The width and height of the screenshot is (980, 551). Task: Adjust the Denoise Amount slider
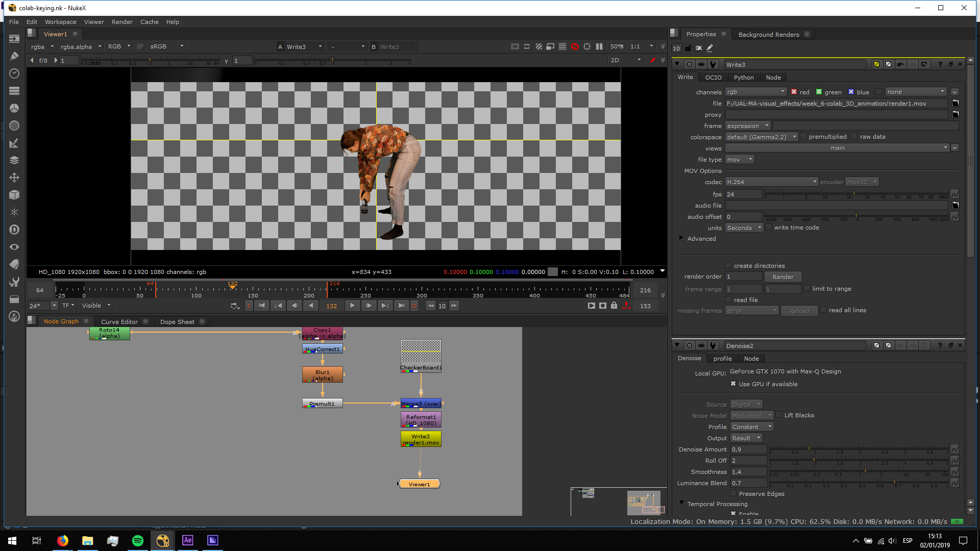pyautogui.click(x=809, y=448)
